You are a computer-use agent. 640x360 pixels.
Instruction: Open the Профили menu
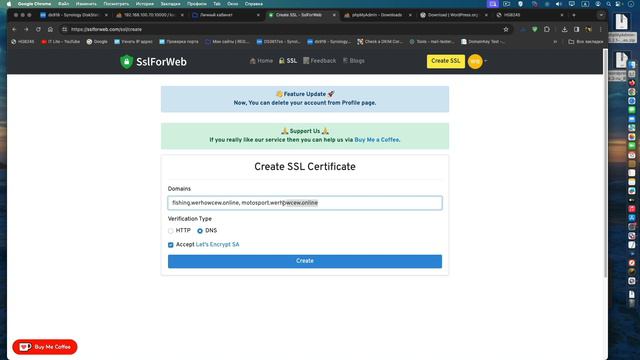pos(197,4)
